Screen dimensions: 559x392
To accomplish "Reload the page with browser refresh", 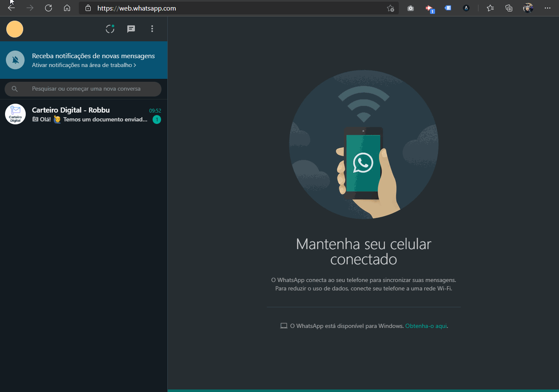I will (x=48, y=8).
